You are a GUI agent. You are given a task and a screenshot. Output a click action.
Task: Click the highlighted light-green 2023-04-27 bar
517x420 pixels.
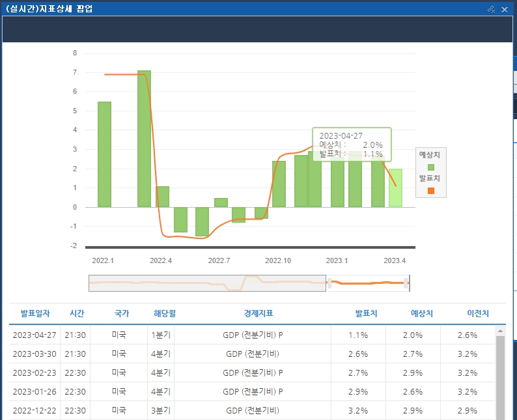[396, 188]
